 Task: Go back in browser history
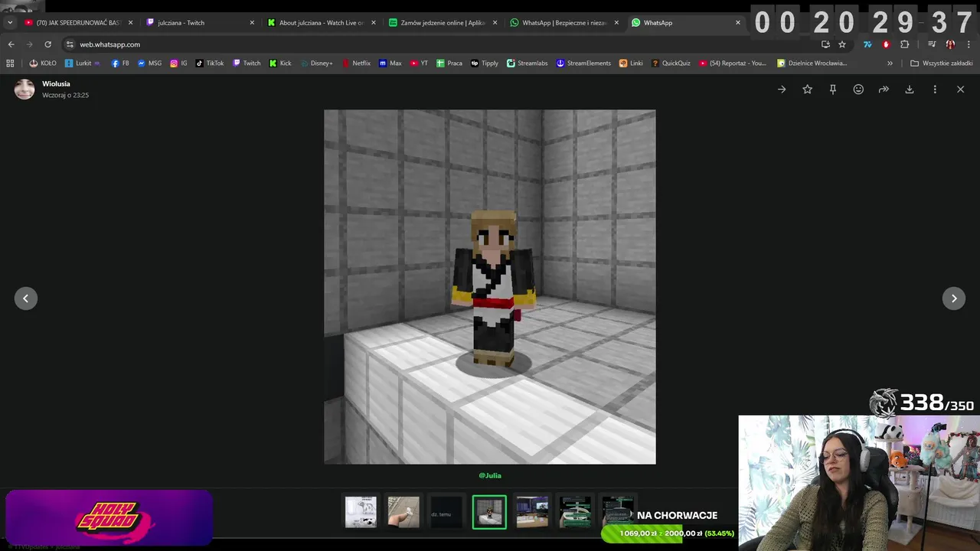point(11,44)
